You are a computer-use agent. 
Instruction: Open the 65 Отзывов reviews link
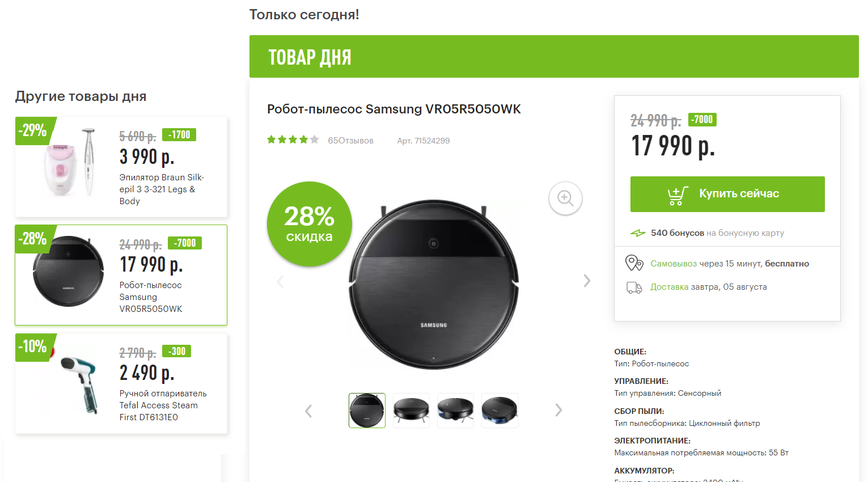coord(350,141)
